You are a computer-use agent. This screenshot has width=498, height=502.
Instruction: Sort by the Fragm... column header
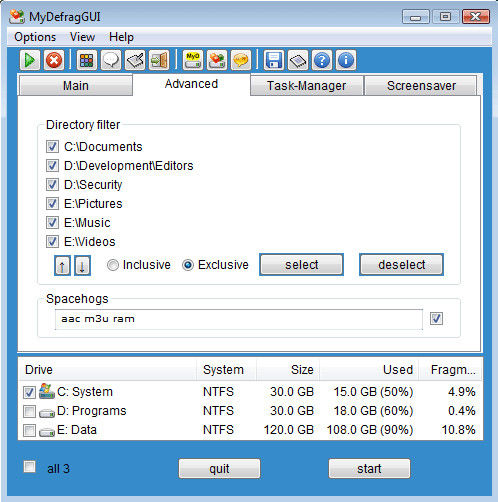[x=450, y=370]
